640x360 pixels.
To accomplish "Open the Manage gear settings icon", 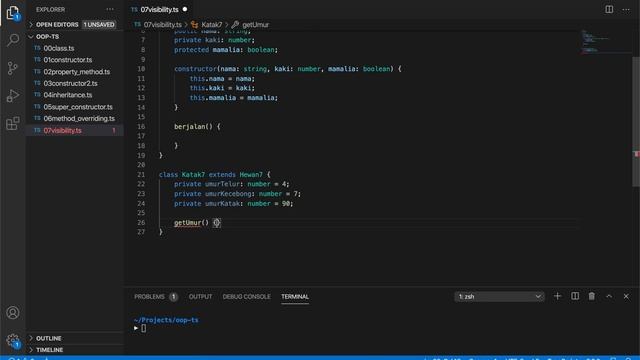I will point(13,340).
